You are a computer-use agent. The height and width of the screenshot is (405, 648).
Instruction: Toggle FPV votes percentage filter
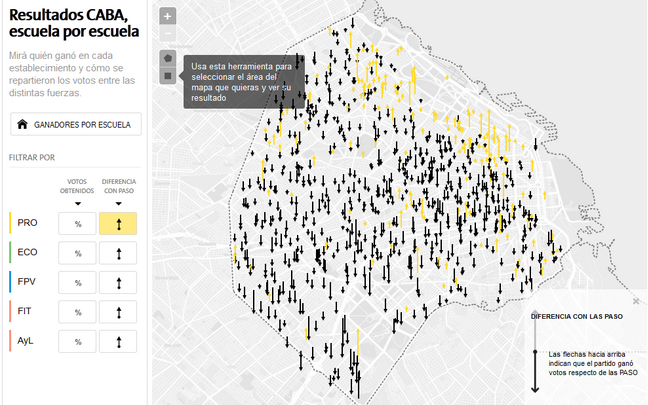pyautogui.click(x=77, y=283)
